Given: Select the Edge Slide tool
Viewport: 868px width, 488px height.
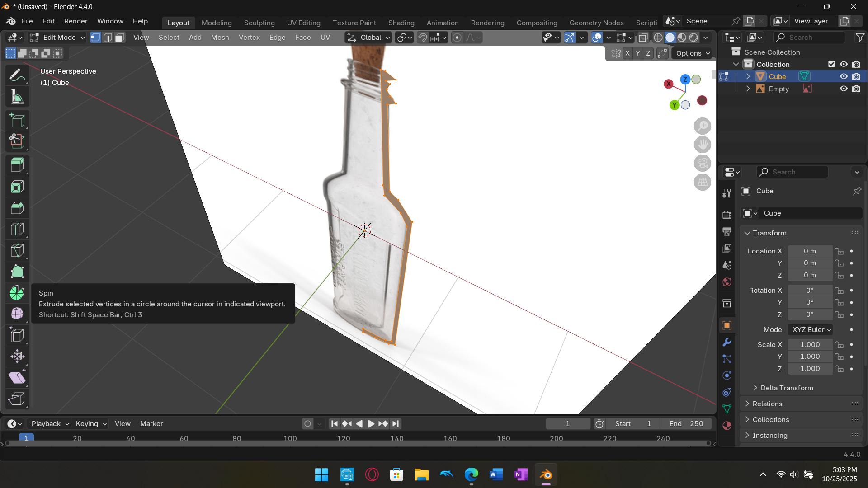Looking at the screenshot, I should [x=17, y=335].
